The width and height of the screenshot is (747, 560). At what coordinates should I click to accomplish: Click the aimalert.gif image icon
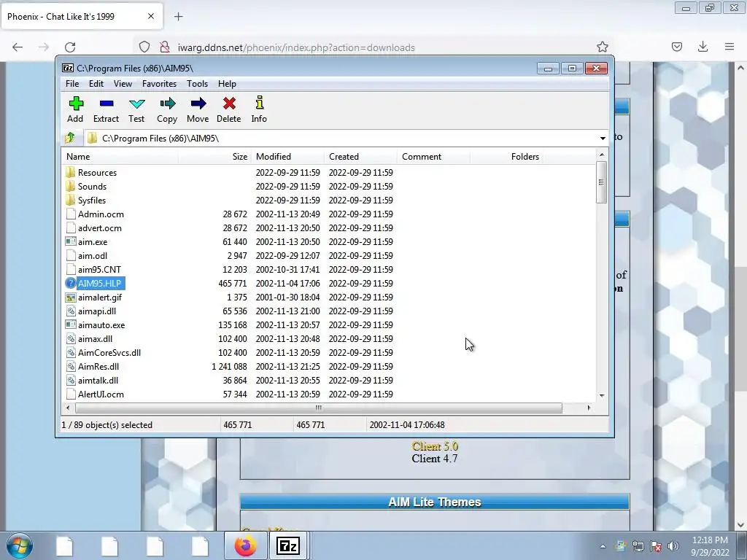tap(71, 297)
